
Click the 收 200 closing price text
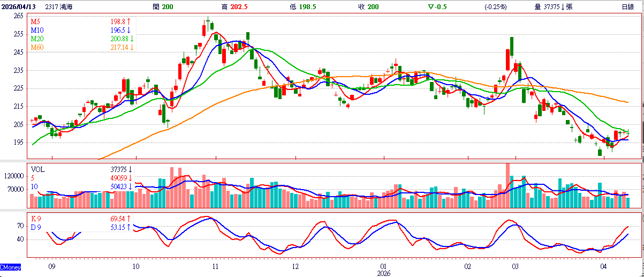point(368,6)
